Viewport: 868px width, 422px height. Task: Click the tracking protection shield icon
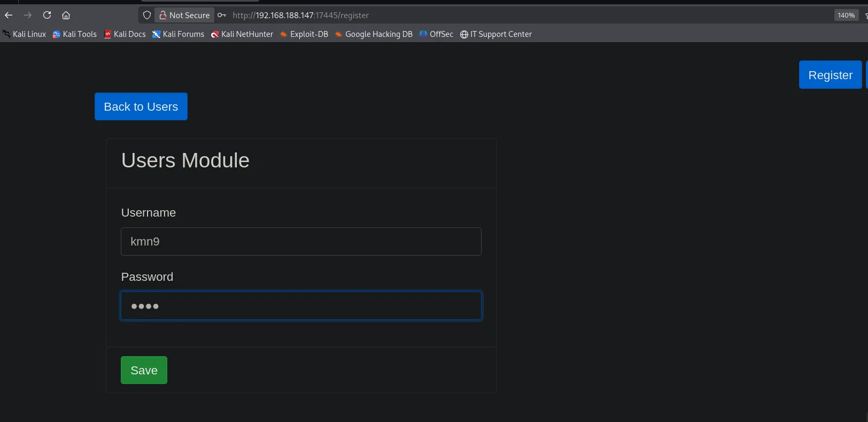(147, 15)
